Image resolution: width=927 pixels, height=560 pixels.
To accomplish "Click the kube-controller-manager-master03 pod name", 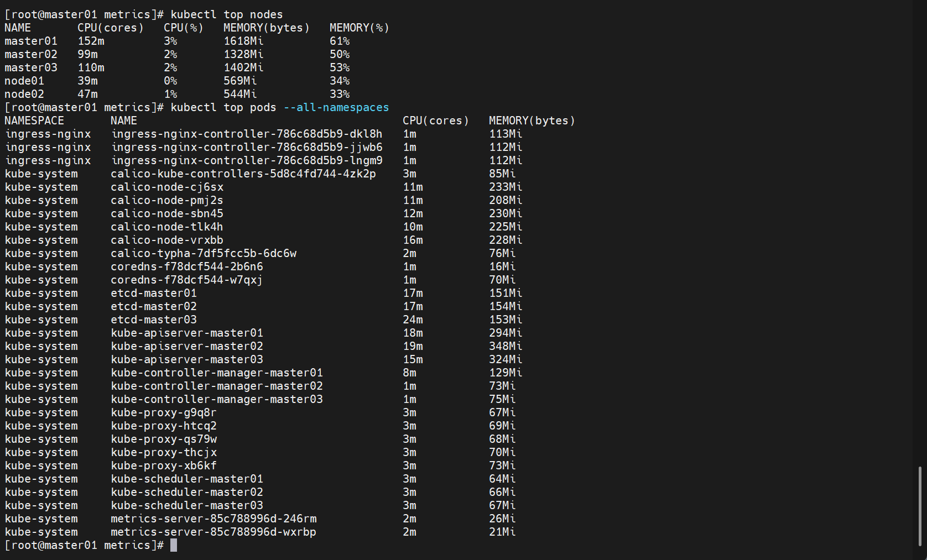I will pyautogui.click(x=217, y=399).
